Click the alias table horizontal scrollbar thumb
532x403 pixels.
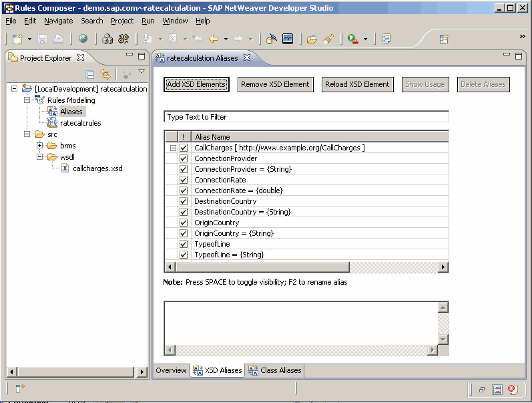click(x=262, y=267)
